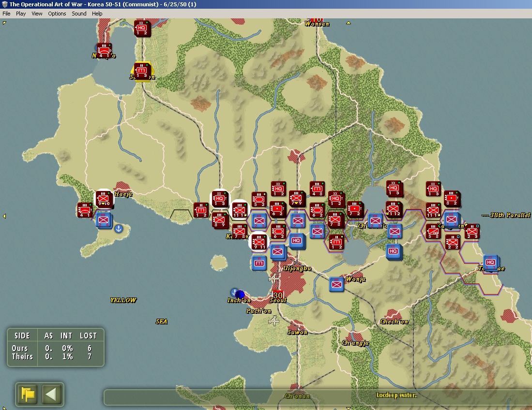Select red recon unit 5-8
The width and height of the screenshot is (532, 410).
pyautogui.click(x=433, y=232)
